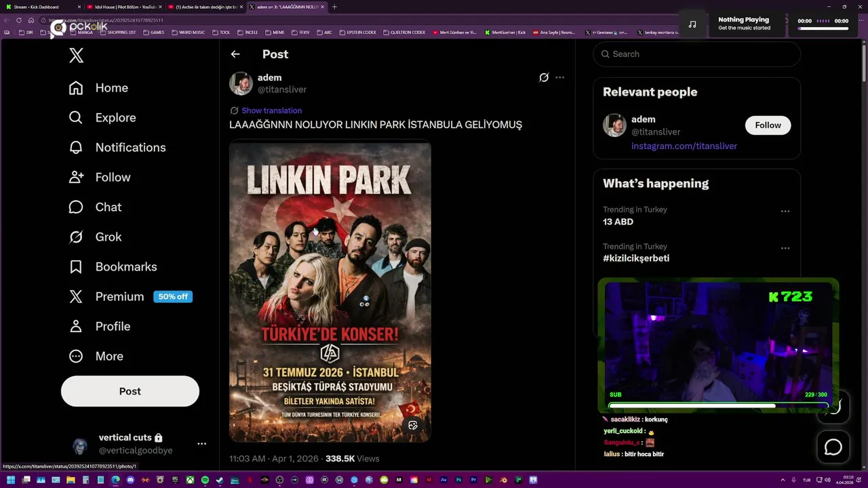Open the WEIRD MUSIC bookmark folder
This screenshot has width=868, height=488.
click(x=188, y=32)
